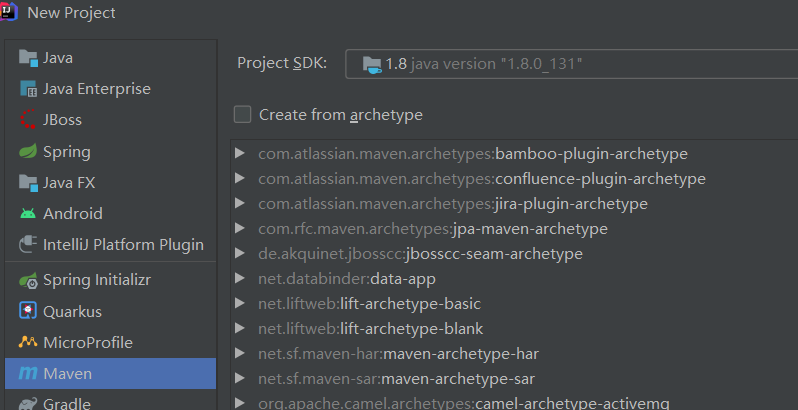Select net.databinder:data-app row text
798x410 pixels.
(x=347, y=279)
